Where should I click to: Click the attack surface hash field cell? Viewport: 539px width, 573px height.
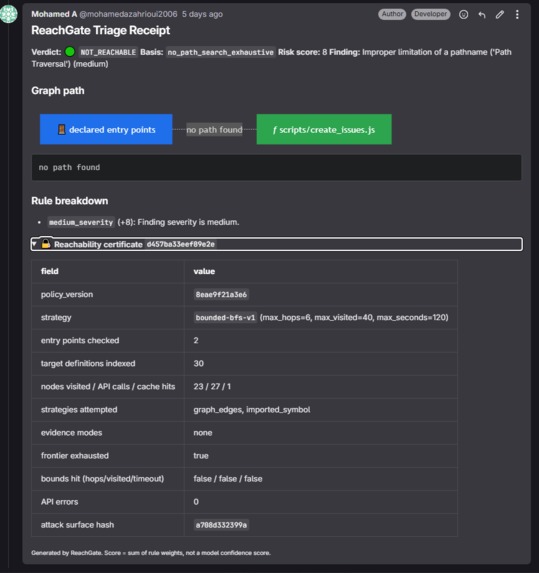click(x=108, y=524)
